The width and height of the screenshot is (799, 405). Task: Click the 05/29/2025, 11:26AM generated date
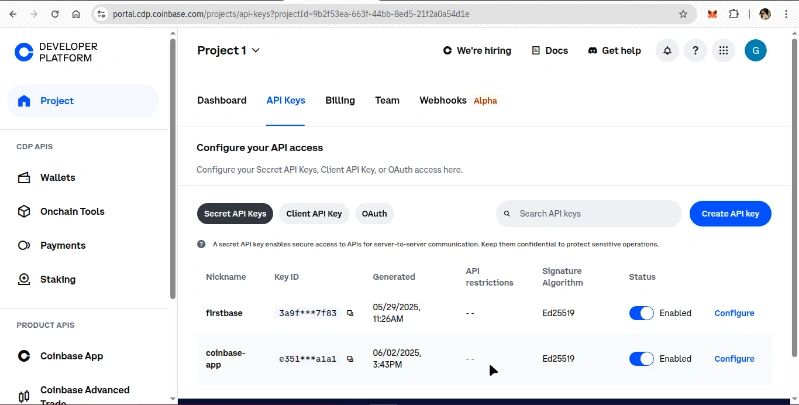396,313
